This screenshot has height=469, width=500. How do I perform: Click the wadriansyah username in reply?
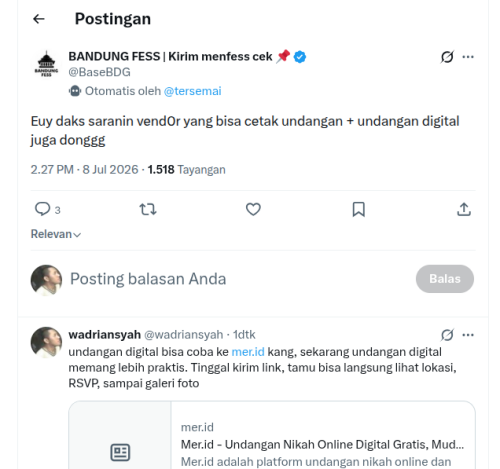(x=105, y=334)
